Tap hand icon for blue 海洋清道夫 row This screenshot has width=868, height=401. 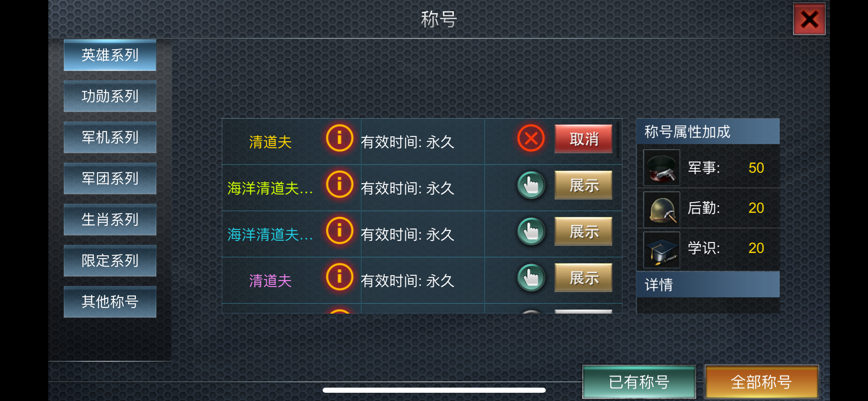tap(531, 231)
